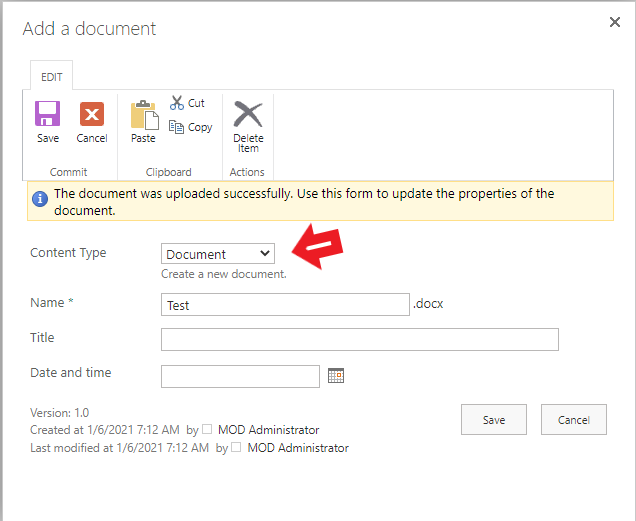The width and height of the screenshot is (636, 521).
Task: Click into the Title text field
Action: pyautogui.click(x=360, y=340)
